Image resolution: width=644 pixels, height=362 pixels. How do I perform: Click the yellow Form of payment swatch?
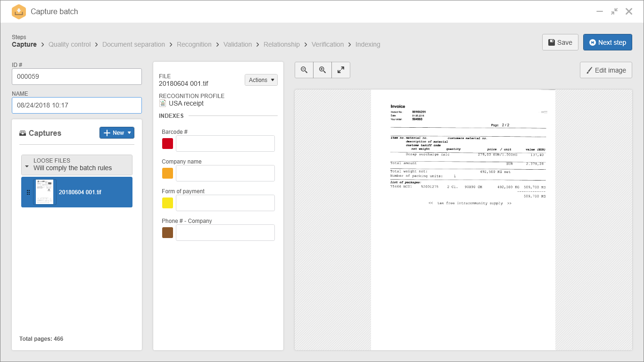(167, 203)
